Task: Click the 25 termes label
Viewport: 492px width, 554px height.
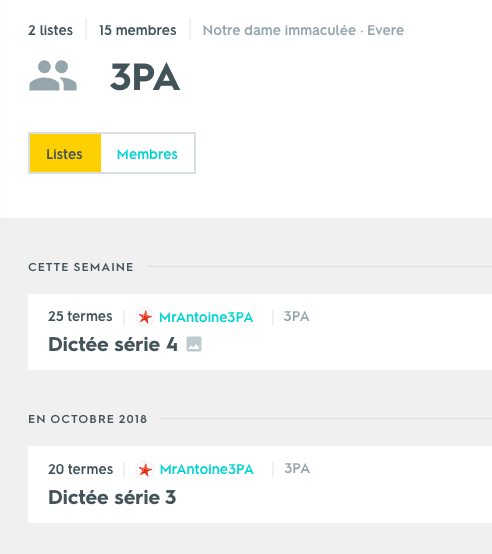Action: [x=80, y=316]
